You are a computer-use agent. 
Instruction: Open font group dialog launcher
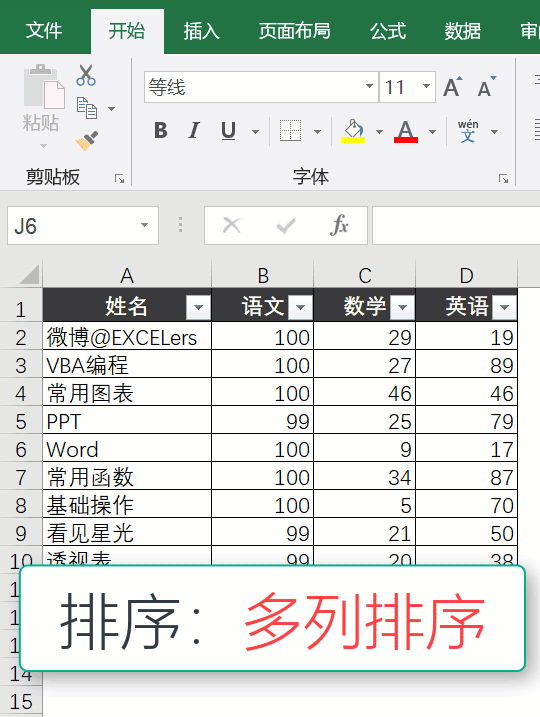coord(503,179)
